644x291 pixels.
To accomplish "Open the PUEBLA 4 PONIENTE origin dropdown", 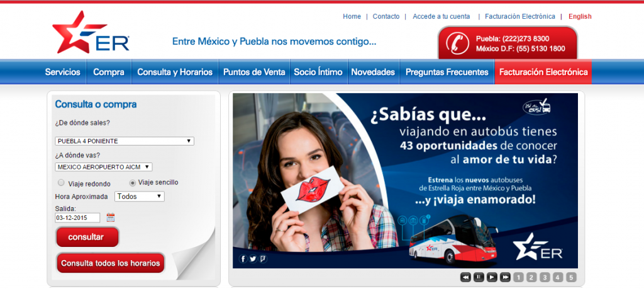I will coord(125,141).
